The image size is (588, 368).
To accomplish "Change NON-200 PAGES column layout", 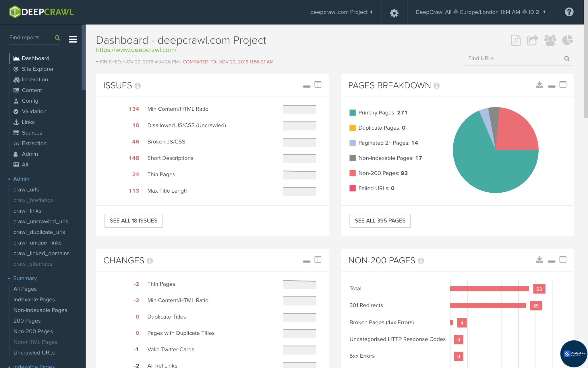I will tap(563, 260).
